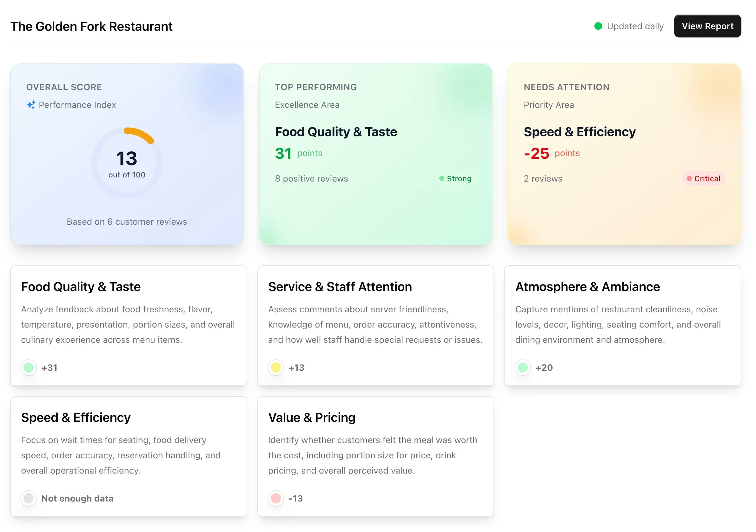The height and width of the screenshot is (532, 756).
Task: Click the pink indicator next to -13
Action: click(275, 498)
